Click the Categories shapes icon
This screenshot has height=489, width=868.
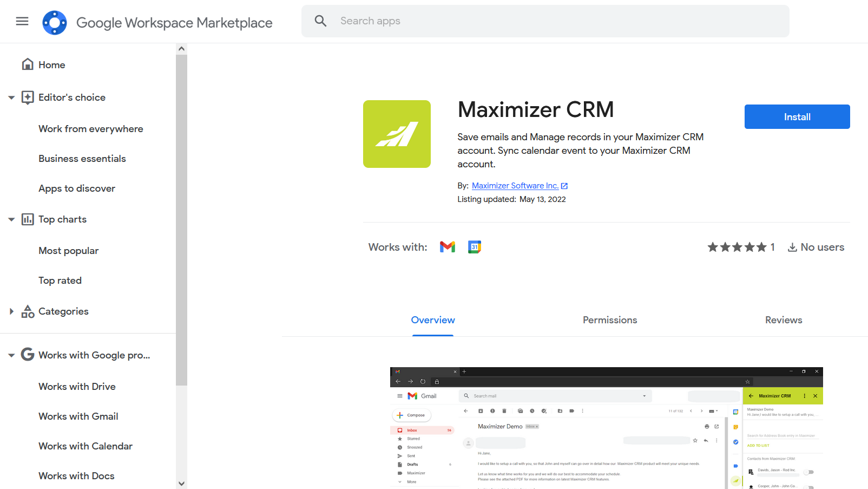click(x=28, y=311)
